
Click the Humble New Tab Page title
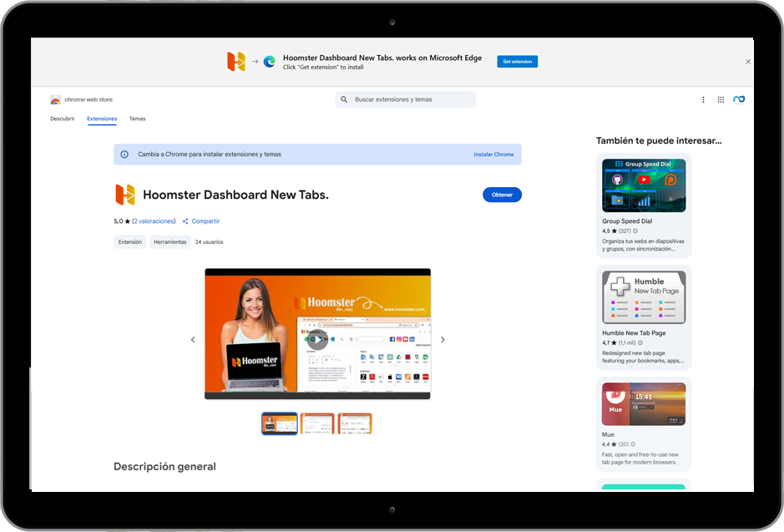tap(634, 333)
